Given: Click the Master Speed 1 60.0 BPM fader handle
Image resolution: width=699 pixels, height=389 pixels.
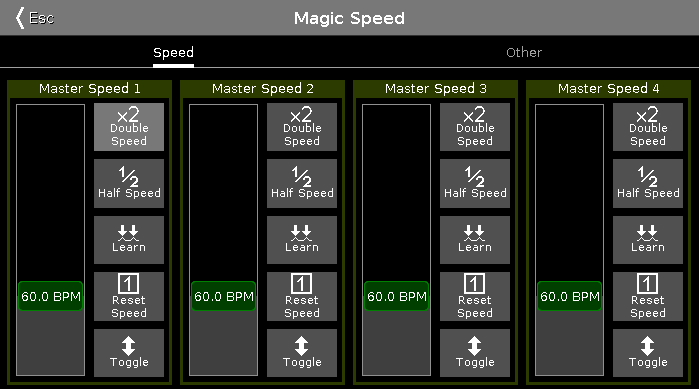Looking at the screenshot, I should coord(50,296).
